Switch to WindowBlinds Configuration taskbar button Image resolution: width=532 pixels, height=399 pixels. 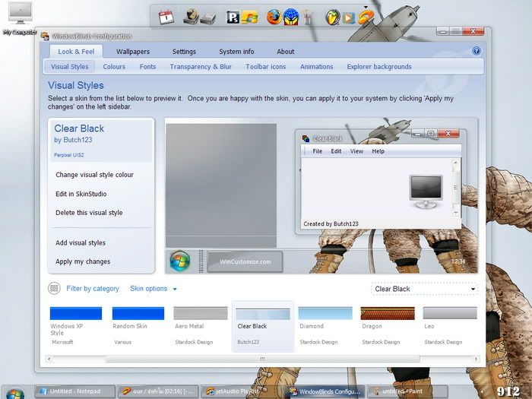pyautogui.click(x=325, y=391)
